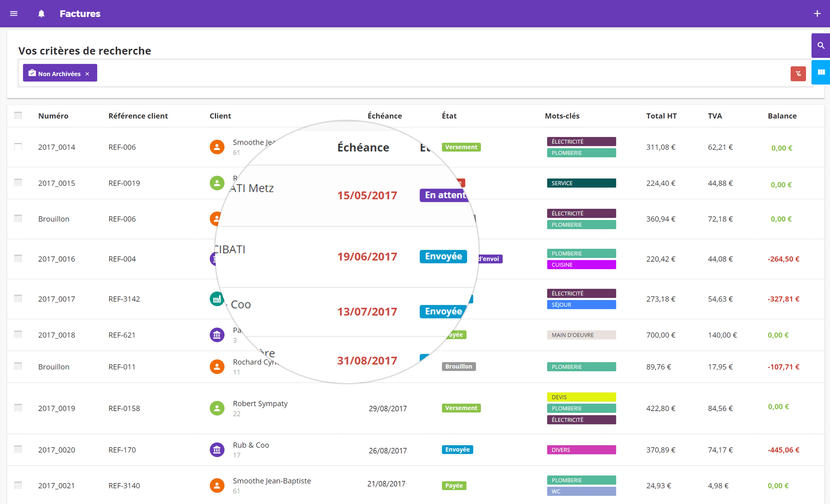This screenshot has width=830, height=504.
Task: Open the blue columns view button
Action: click(x=821, y=72)
